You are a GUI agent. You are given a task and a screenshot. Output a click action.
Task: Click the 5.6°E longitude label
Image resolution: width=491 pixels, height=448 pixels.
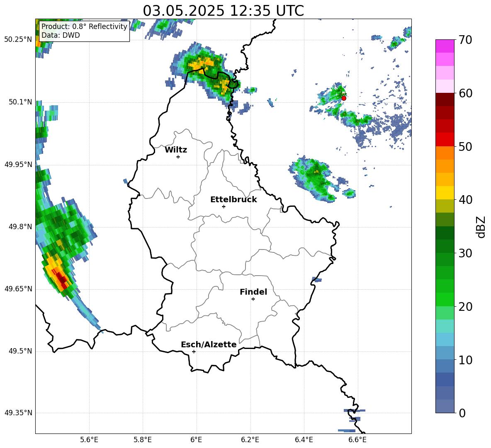[x=89, y=440]
